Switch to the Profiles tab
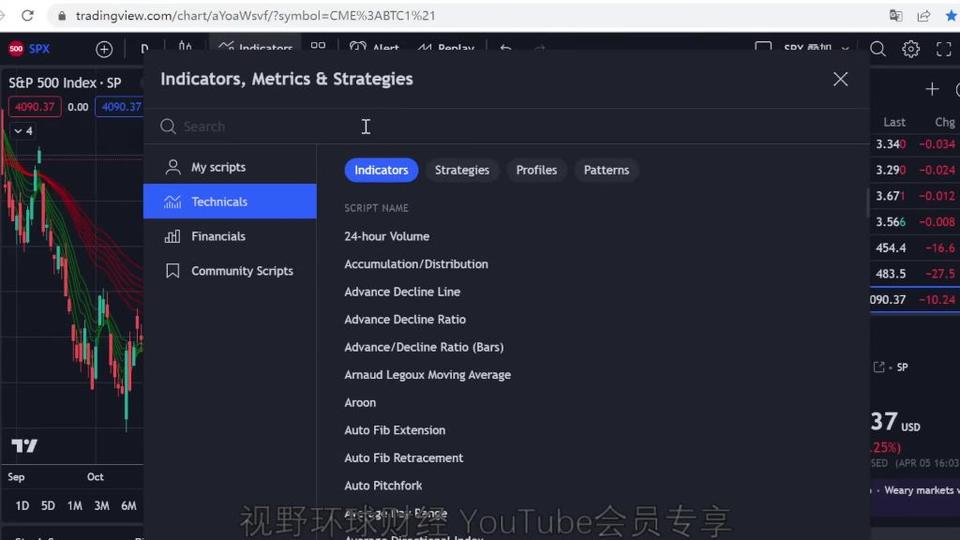960x540 pixels. coord(536,170)
